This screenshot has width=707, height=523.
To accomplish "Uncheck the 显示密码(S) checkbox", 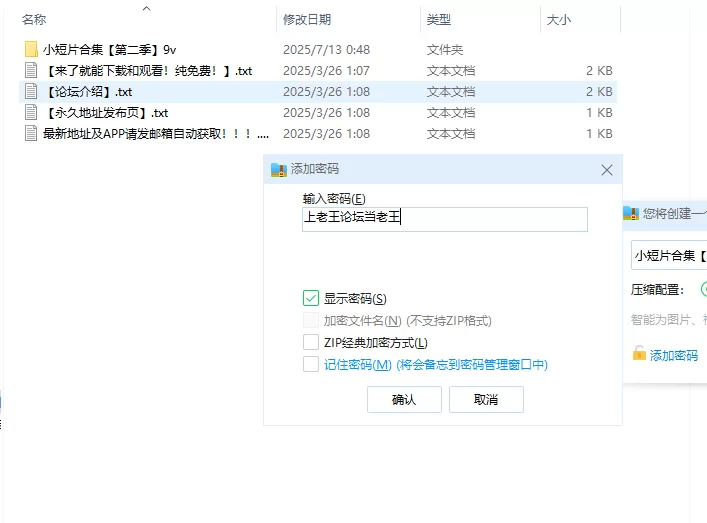I will 311,298.
